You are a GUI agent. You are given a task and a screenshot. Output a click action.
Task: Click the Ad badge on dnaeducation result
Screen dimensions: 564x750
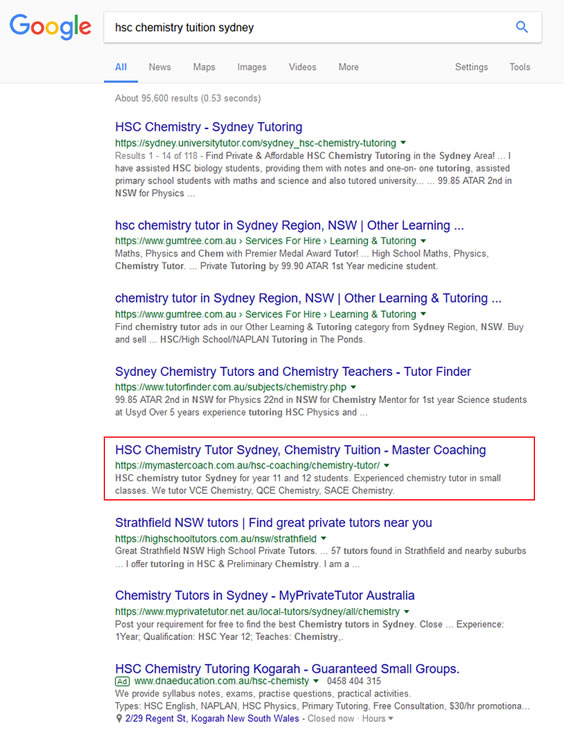click(122, 681)
